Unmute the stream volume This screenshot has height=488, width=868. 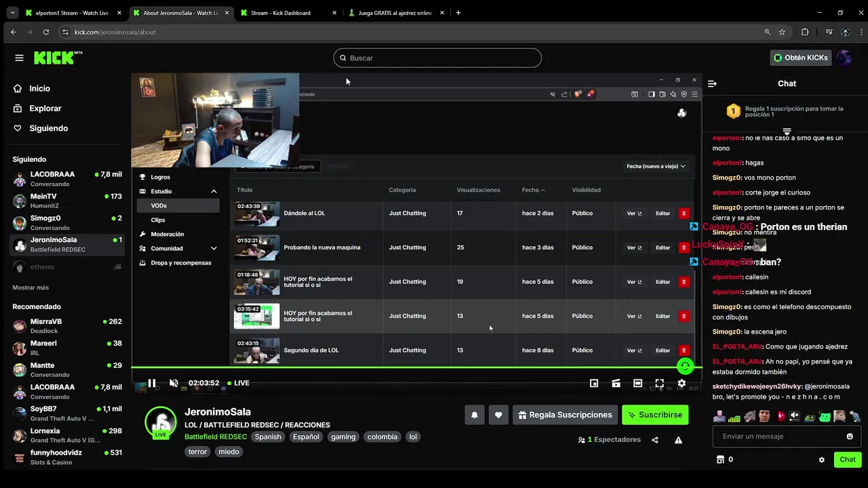(174, 383)
